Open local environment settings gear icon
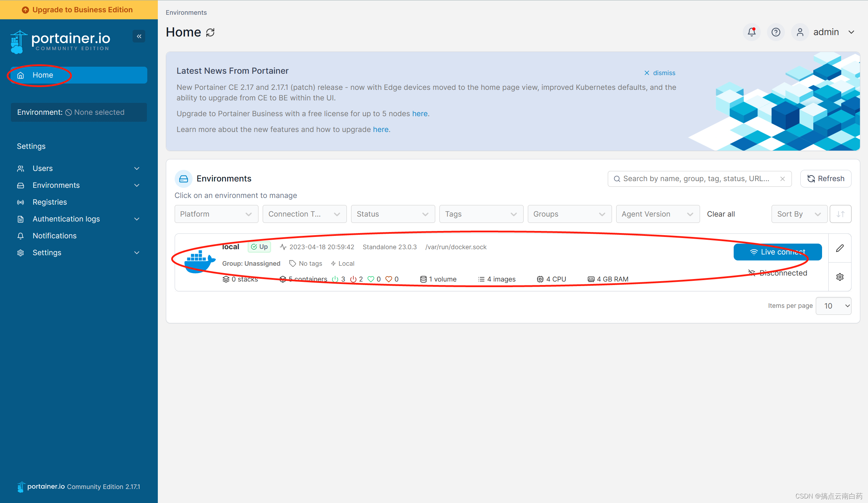 (840, 277)
